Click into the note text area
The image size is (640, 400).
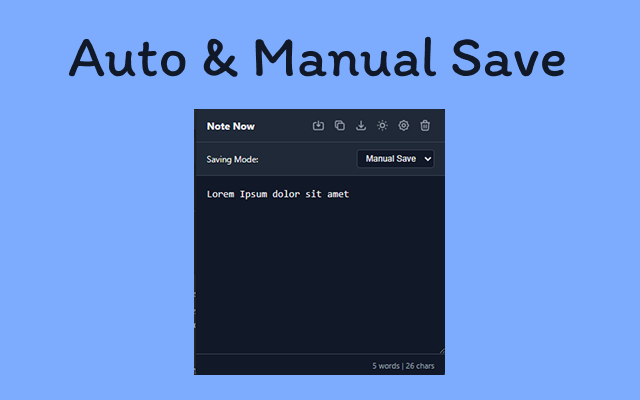coord(320,265)
